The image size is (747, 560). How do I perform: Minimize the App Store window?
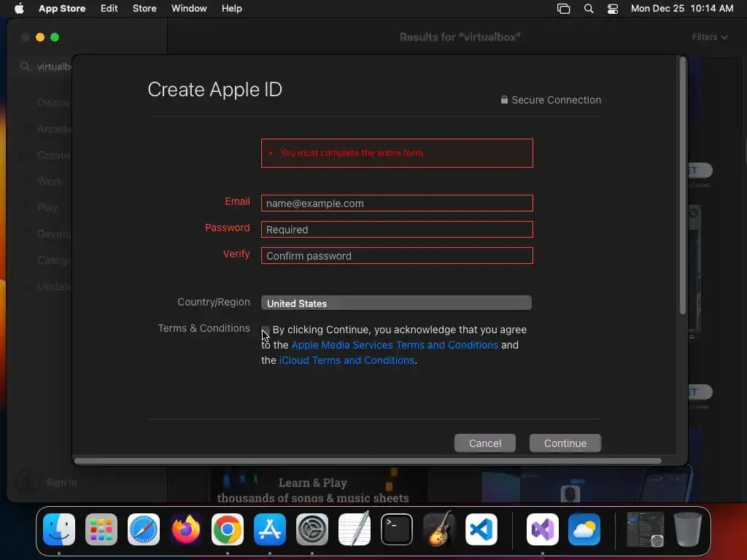[x=40, y=37]
